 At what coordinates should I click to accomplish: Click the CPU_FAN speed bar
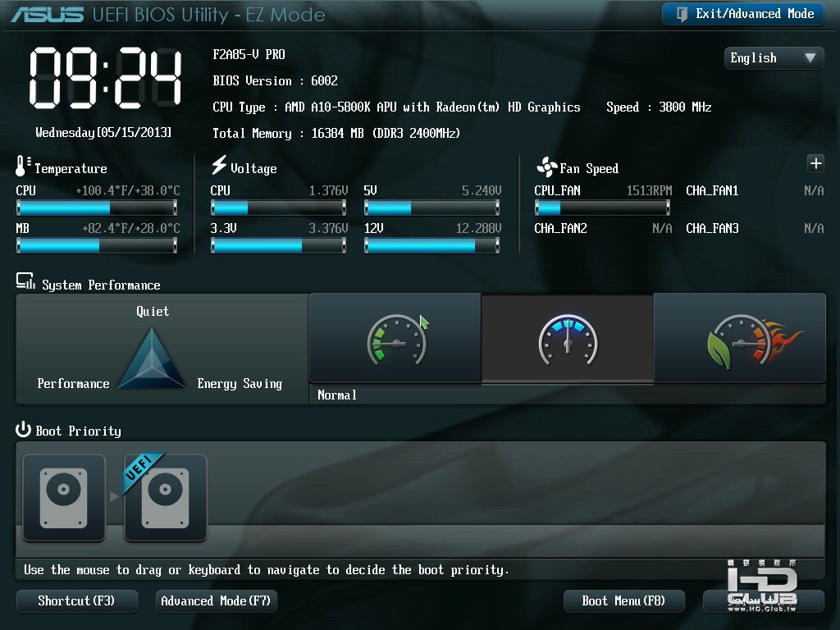pyautogui.click(x=602, y=208)
